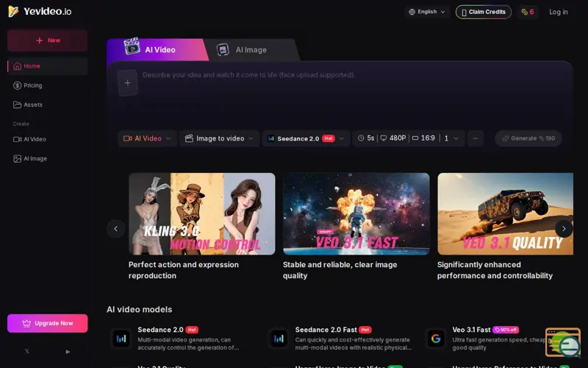Click the clapperboard icon on AI Video tab
This screenshot has height=368, width=588.
coord(132,46)
